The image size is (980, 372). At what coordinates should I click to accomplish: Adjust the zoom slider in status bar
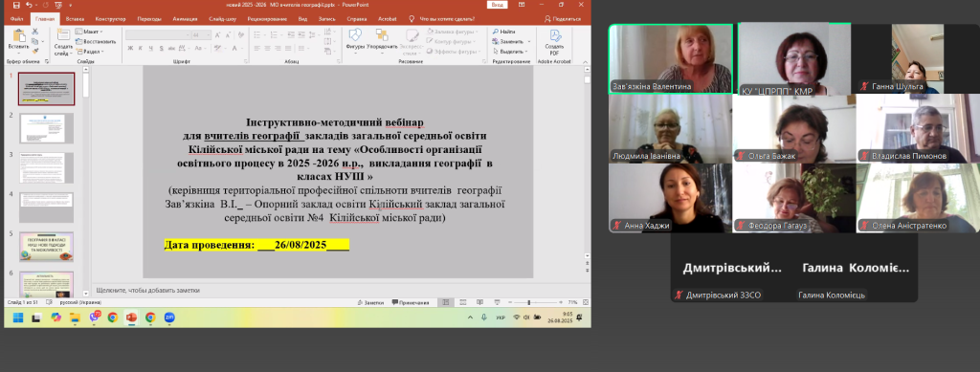(x=529, y=302)
